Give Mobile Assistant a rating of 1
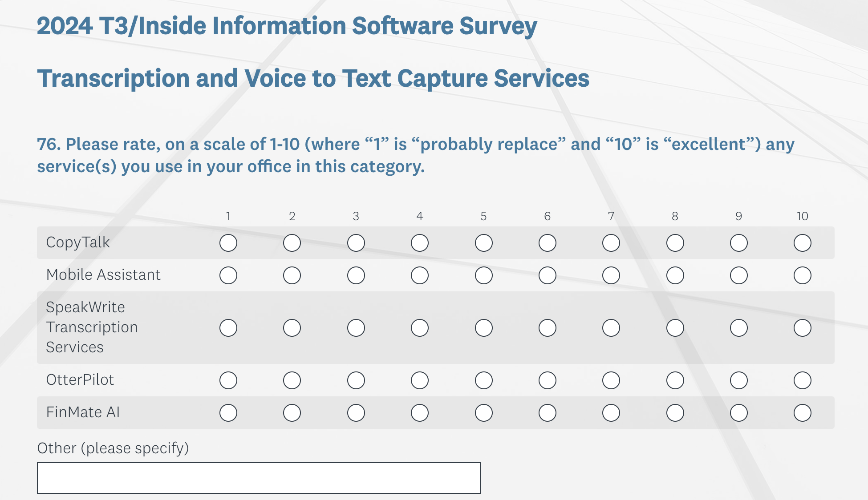The height and width of the screenshot is (500, 868). (x=228, y=275)
